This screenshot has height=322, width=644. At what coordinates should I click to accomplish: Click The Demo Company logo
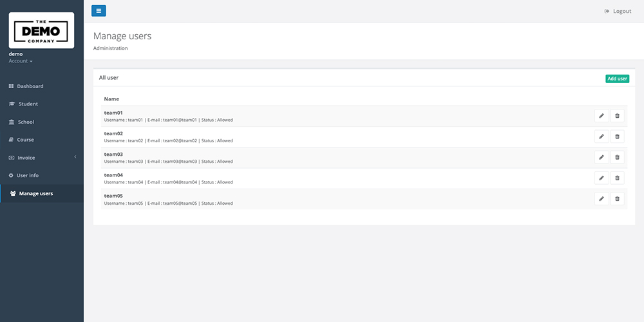pos(41,30)
